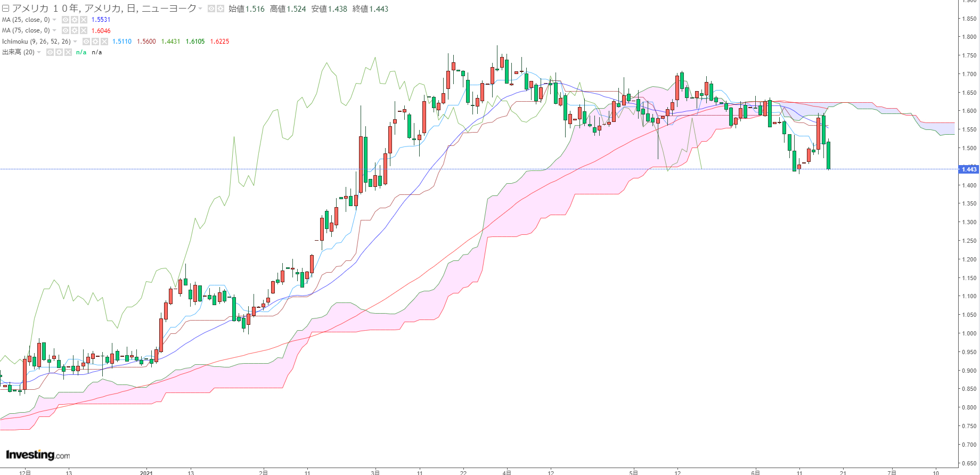Screen dimensions: 980x475
Task: Hide the Ichimoku cloud indicator
Action: [86, 42]
